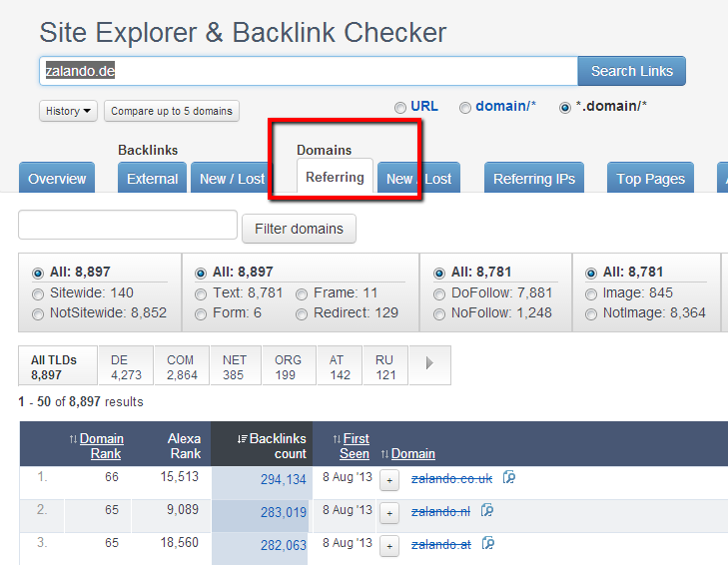Select the DE 4,273 TLD tab
Image resolution: width=728 pixels, height=565 pixels.
tap(126, 366)
